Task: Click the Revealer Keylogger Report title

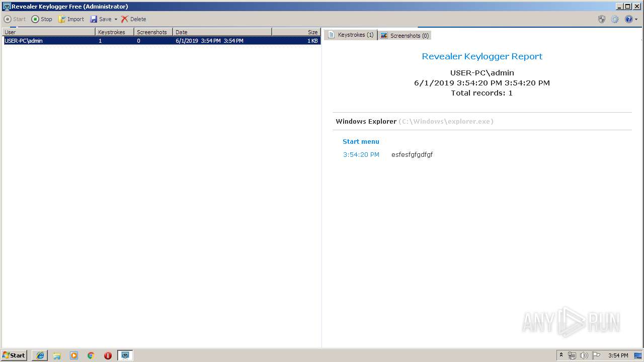Action: (x=482, y=56)
